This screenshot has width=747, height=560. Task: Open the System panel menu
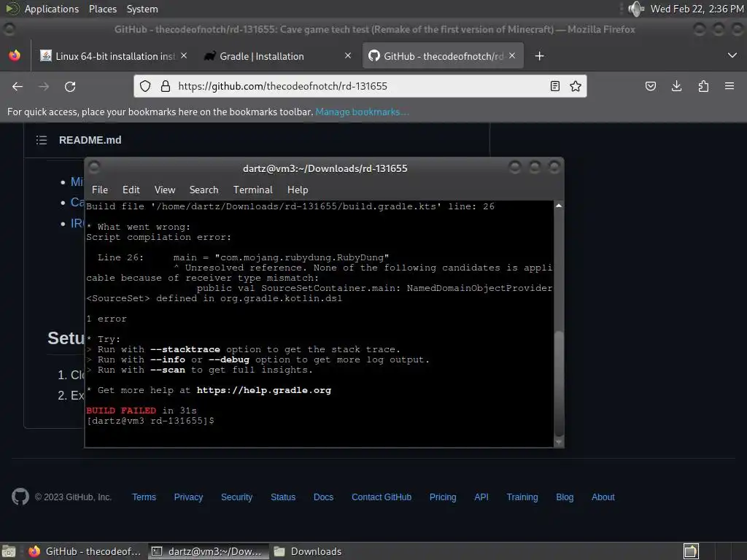142,9
